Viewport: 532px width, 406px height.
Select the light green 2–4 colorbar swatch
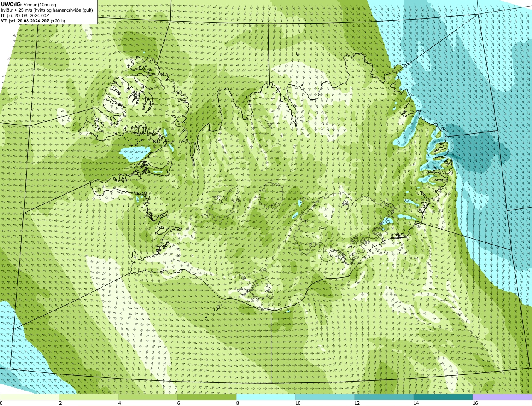click(x=89, y=397)
